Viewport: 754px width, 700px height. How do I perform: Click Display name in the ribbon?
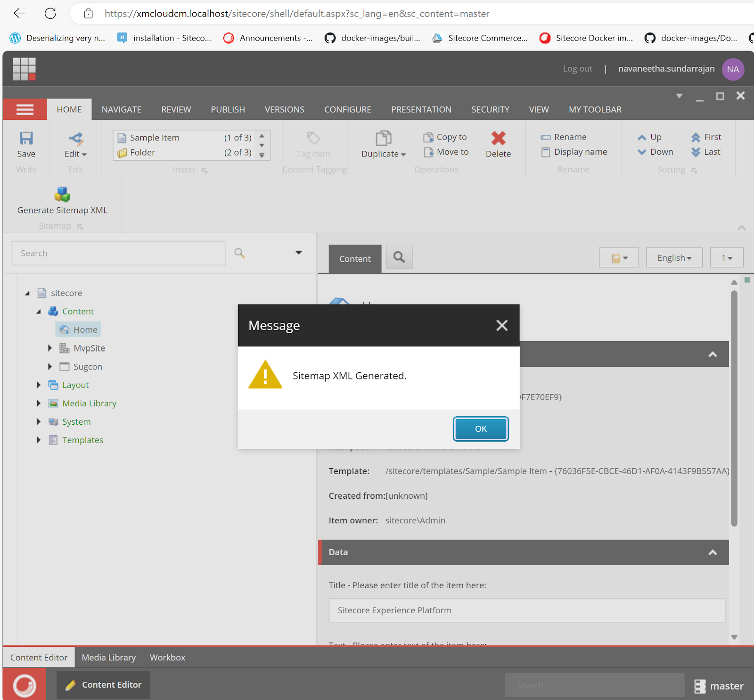574,152
